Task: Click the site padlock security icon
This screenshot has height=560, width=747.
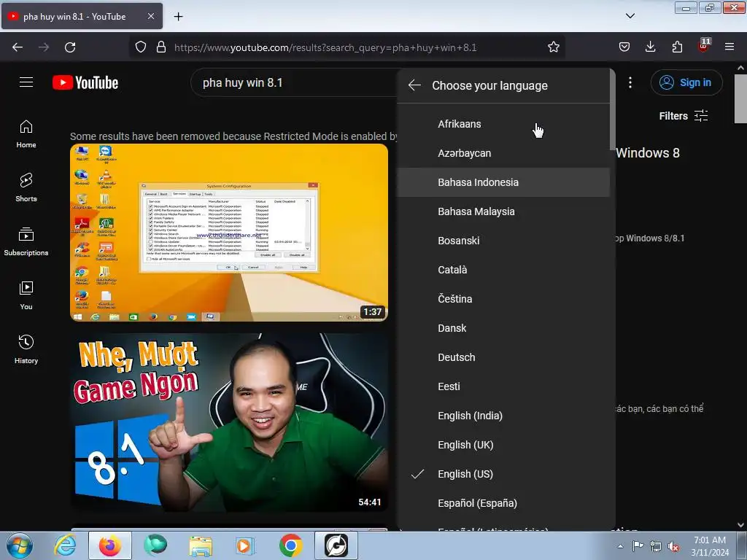Action: (x=161, y=47)
